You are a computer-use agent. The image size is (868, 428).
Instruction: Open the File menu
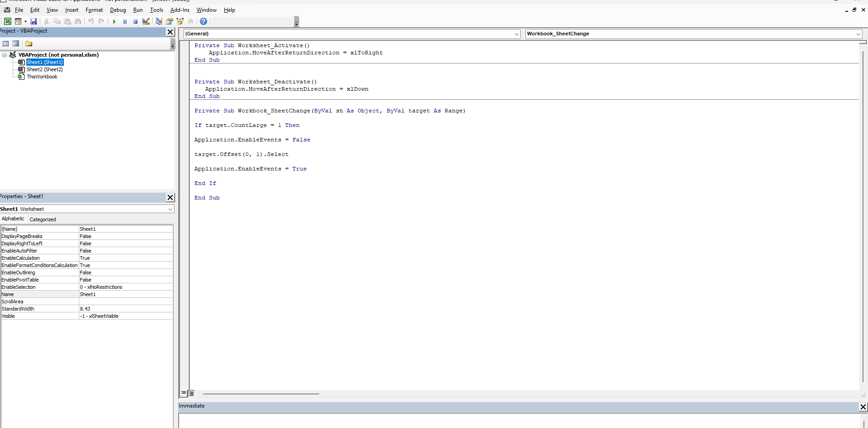click(19, 10)
